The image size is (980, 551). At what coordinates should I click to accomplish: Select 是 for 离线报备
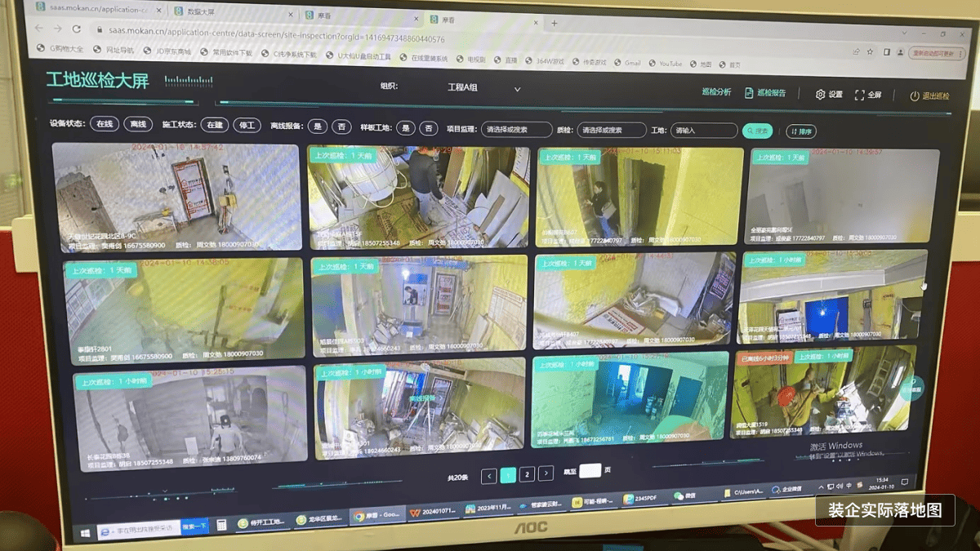[318, 127]
